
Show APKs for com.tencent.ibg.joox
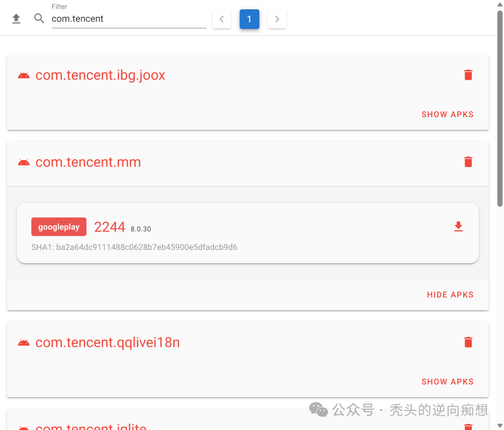coord(448,115)
